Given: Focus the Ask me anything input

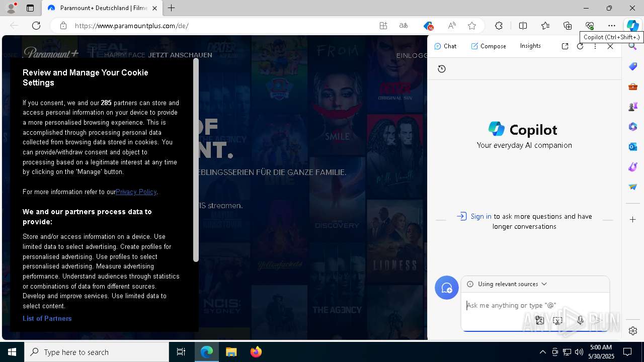Looking at the screenshot, I should point(534,305).
